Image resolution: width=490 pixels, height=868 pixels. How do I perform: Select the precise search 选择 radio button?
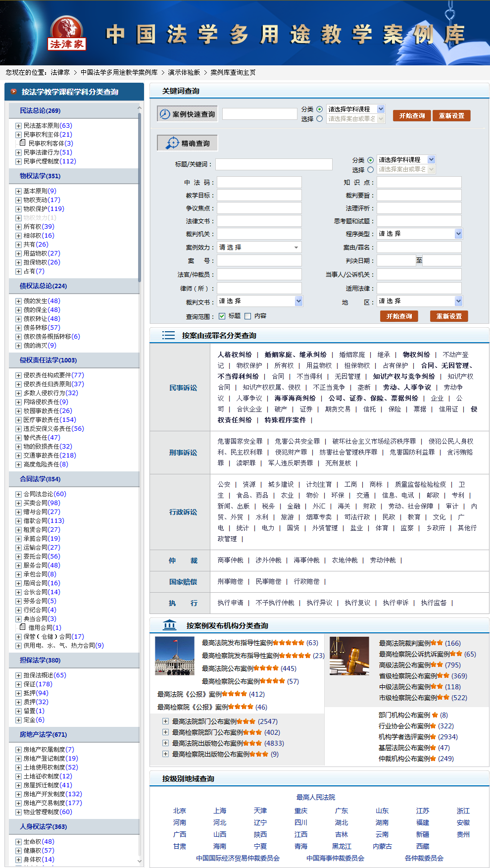[370, 170]
